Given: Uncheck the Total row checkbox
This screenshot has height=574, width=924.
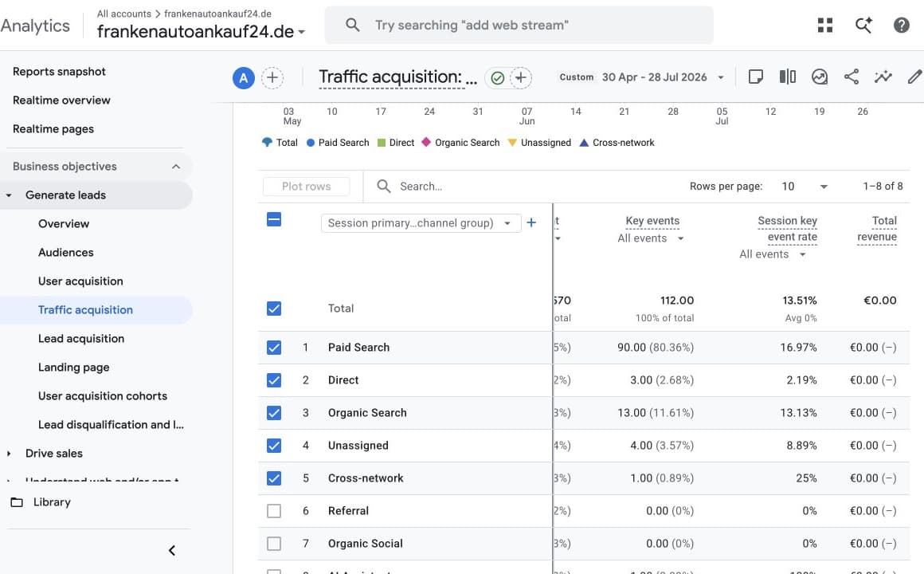Looking at the screenshot, I should pos(274,309).
